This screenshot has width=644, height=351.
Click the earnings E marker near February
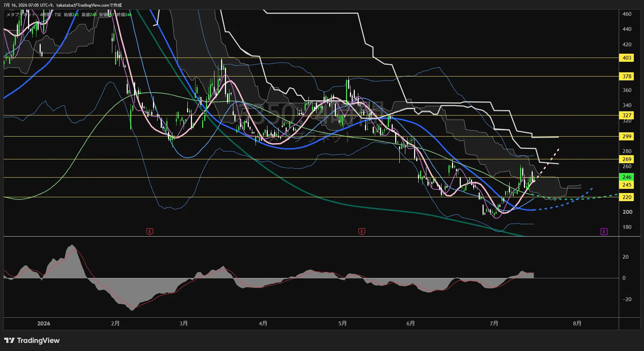coord(150,231)
